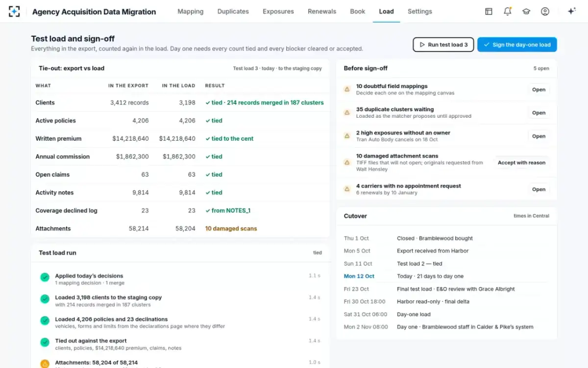Open the layout panel icon
The image size is (588, 368).
point(489,11)
